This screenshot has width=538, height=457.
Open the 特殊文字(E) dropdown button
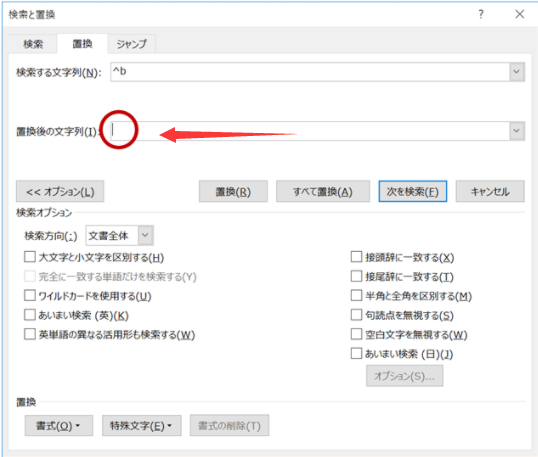tap(141, 425)
